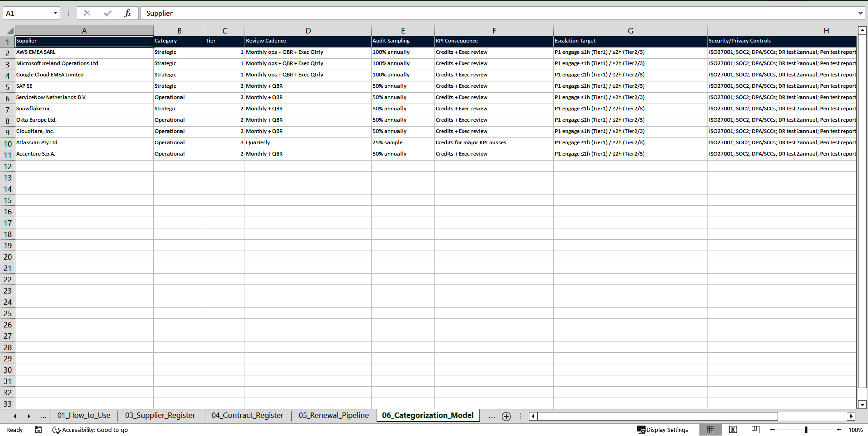
Task: Select the Supplier header cell
Action: tap(84, 41)
